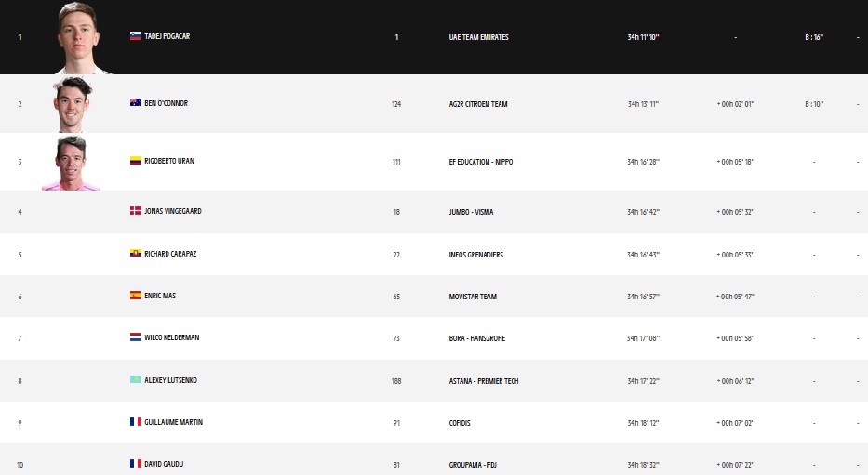Screen dimensions: 868x475
Task: Click the French flag beside David Gaudu
Action: [x=135, y=463]
